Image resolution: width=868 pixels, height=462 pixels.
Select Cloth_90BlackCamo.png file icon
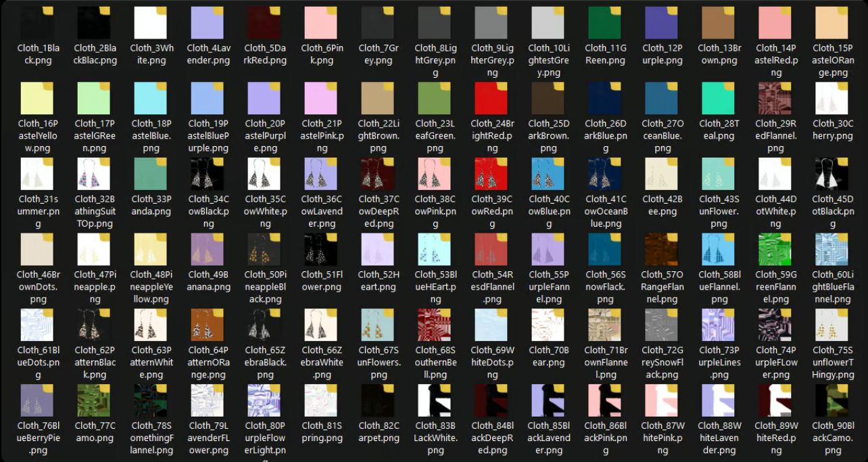831,400
